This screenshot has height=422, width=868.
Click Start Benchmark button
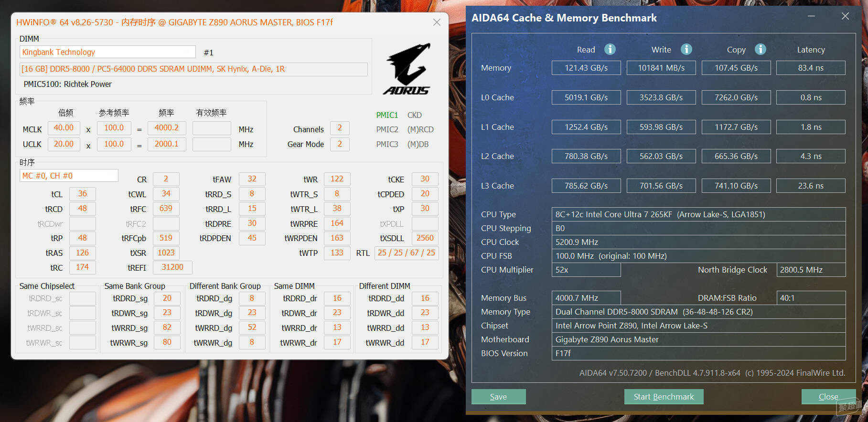[x=664, y=397]
